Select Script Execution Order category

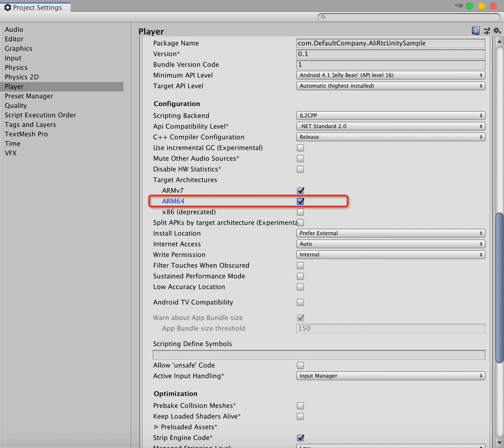pyautogui.click(x=40, y=115)
